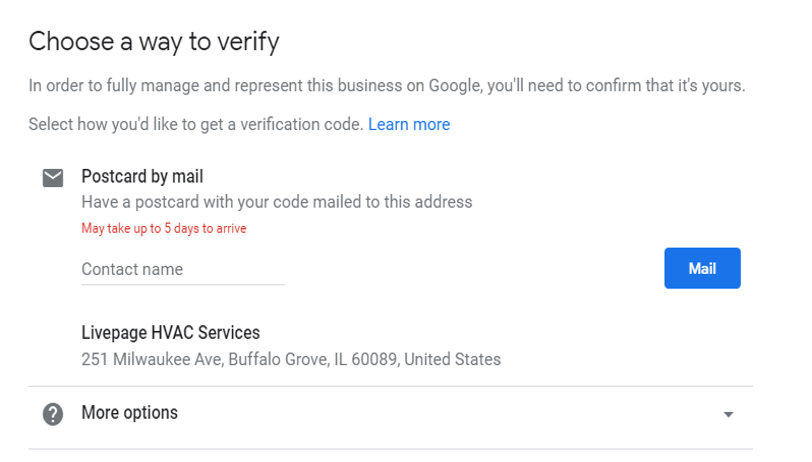Image resolution: width=812 pixels, height=462 pixels.
Task: Click the divider line below More options
Action: pos(390,449)
